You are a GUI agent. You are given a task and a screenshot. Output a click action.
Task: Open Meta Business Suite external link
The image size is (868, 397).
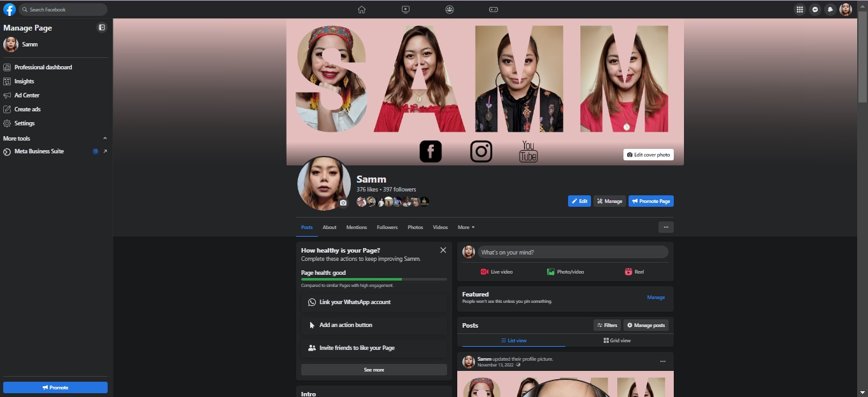coord(105,151)
